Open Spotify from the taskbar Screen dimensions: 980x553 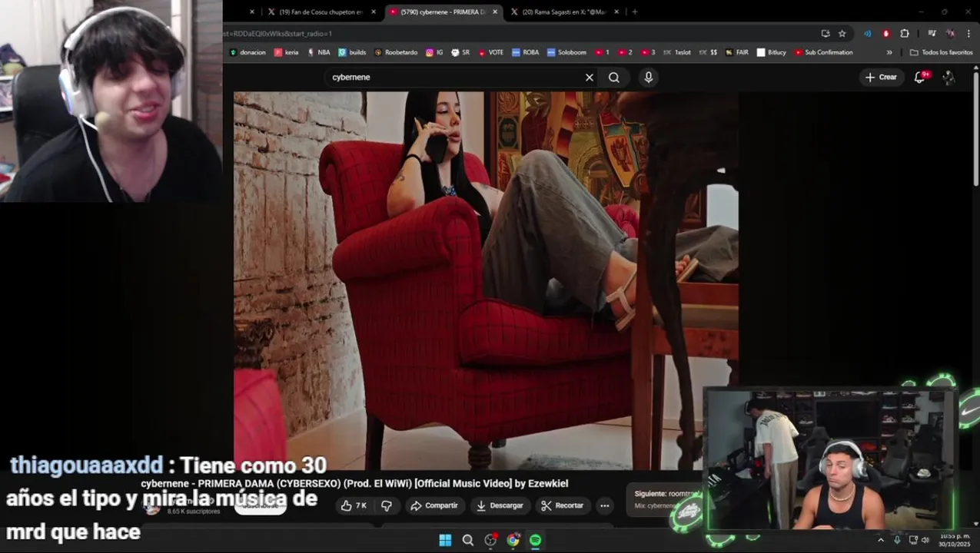coord(535,540)
